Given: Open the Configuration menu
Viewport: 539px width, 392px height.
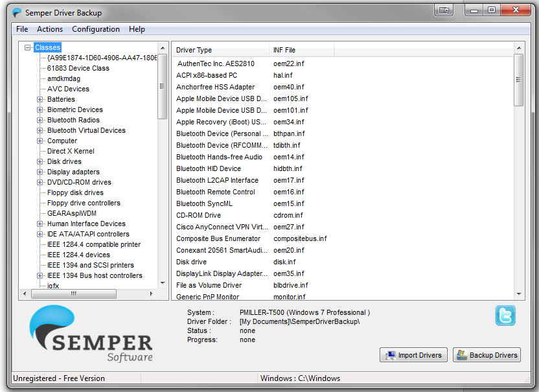Looking at the screenshot, I should [96, 29].
